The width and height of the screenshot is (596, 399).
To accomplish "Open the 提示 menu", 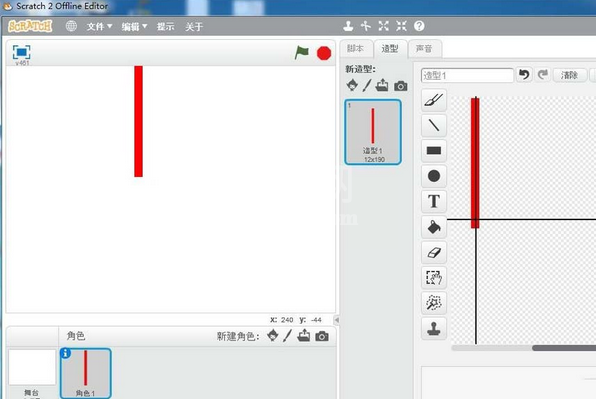I will click(x=166, y=27).
